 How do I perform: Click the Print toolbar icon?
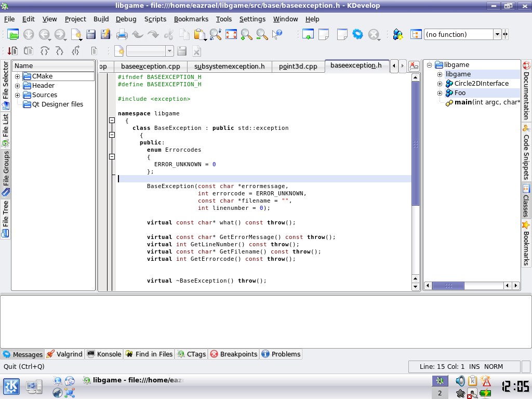pyautogui.click(x=122, y=34)
